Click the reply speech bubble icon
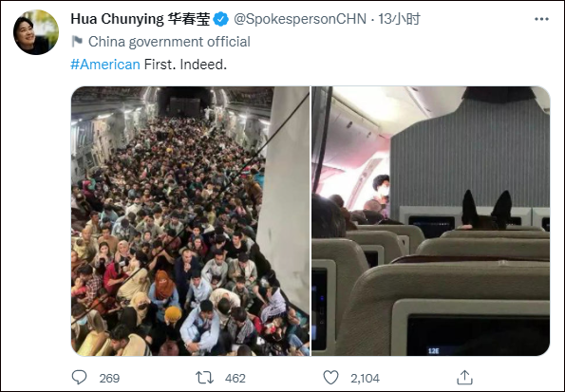The image size is (565, 392). point(79,377)
